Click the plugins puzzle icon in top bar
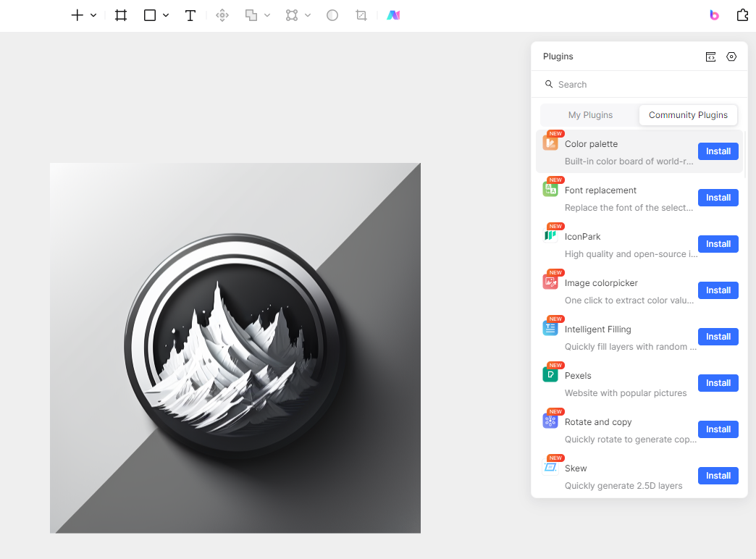The height and width of the screenshot is (559, 756). tap(742, 15)
